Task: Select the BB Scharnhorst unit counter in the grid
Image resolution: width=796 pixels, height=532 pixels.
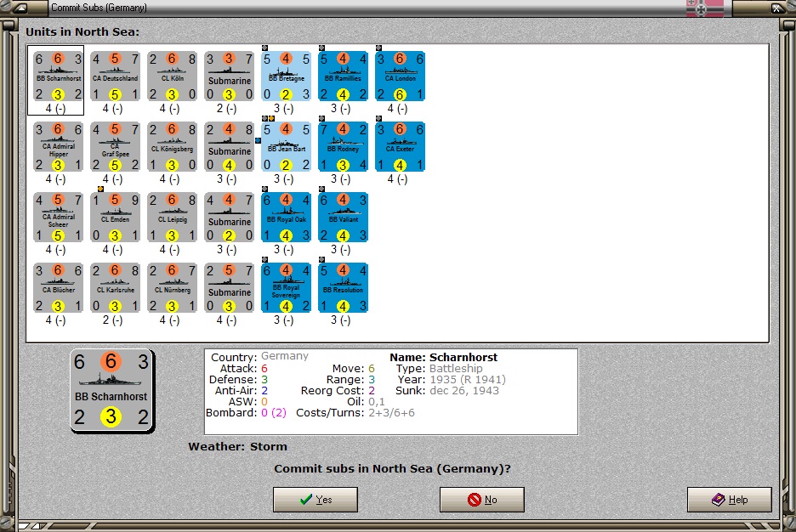Action: [58, 76]
